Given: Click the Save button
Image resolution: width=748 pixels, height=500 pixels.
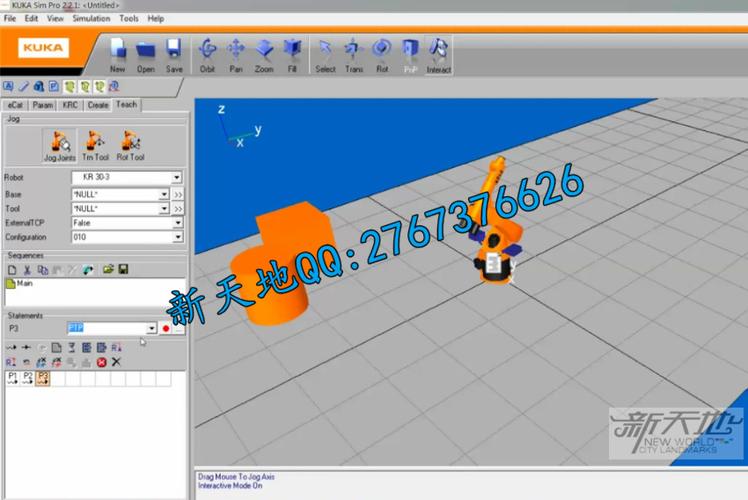Looking at the screenshot, I should (x=174, y=54).
